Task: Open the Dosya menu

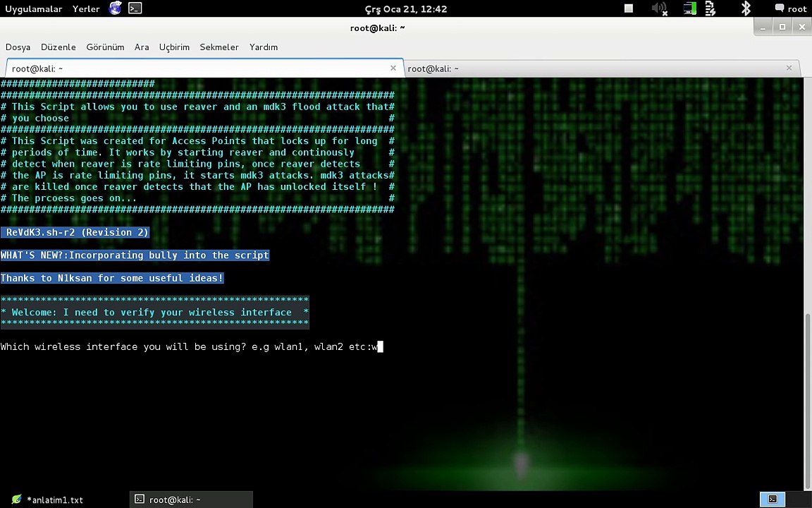Action: pyautogui.click(x=18, y=47)
